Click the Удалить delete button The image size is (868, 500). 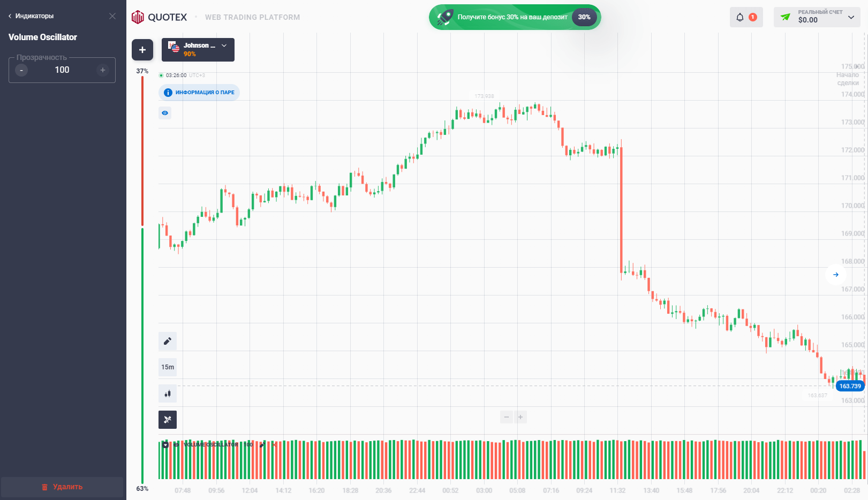tap(62, 487)
